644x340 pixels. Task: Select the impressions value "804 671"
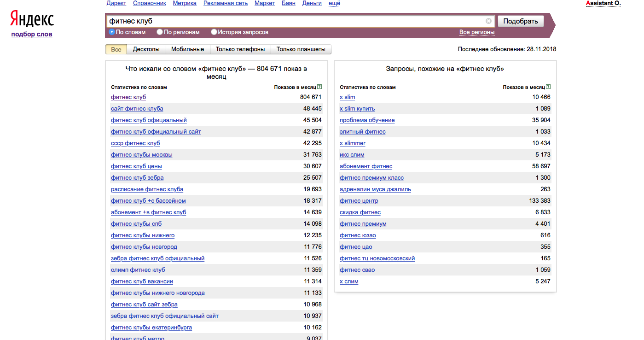(x=311, y=97)
